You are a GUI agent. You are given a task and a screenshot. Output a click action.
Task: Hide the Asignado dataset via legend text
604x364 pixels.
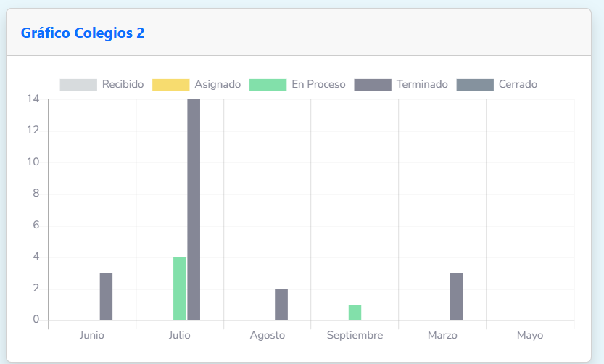(218, 84)
